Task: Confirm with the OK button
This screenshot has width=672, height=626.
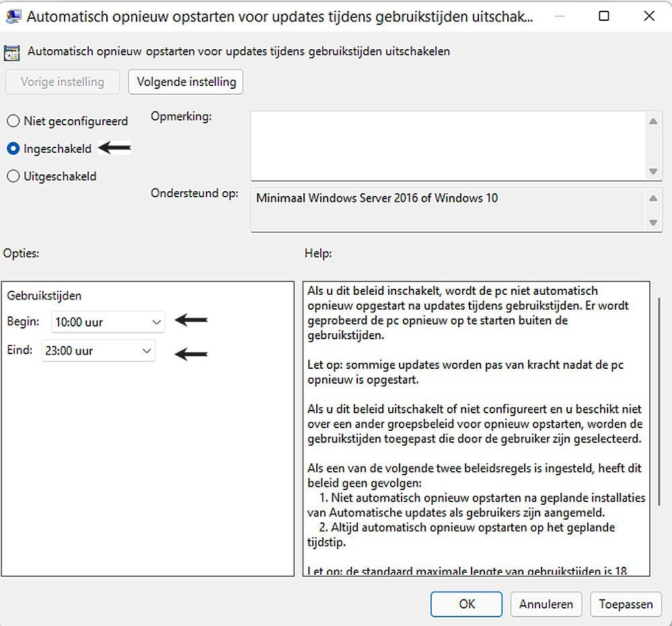Action: pyautogui.click(x=466, y=604)
